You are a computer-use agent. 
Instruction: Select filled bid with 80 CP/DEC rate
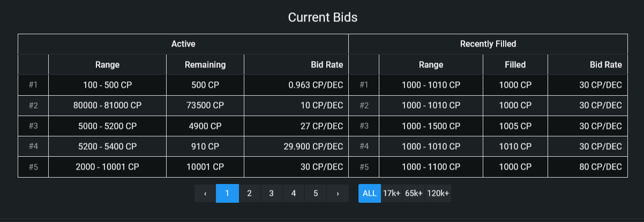pos(488,167)
